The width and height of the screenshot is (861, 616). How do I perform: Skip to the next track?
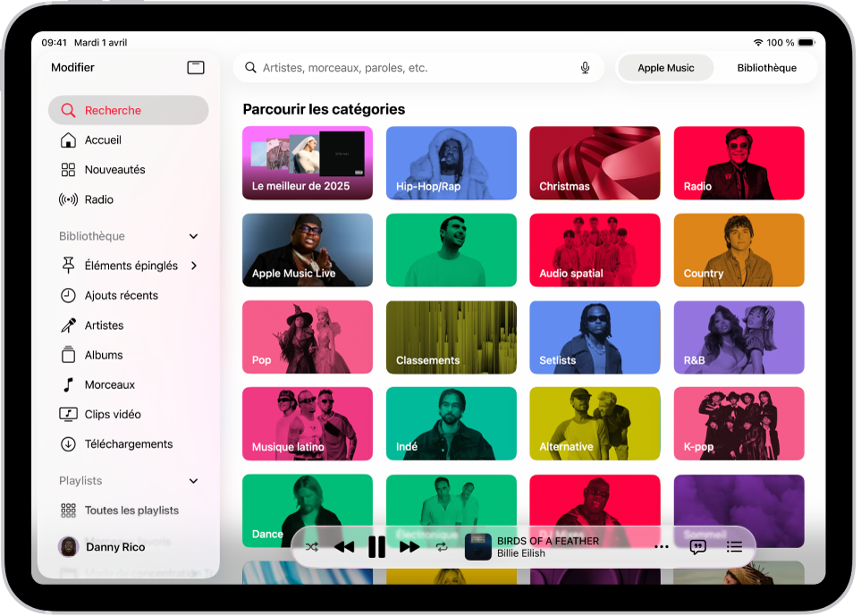coord(409,547)
